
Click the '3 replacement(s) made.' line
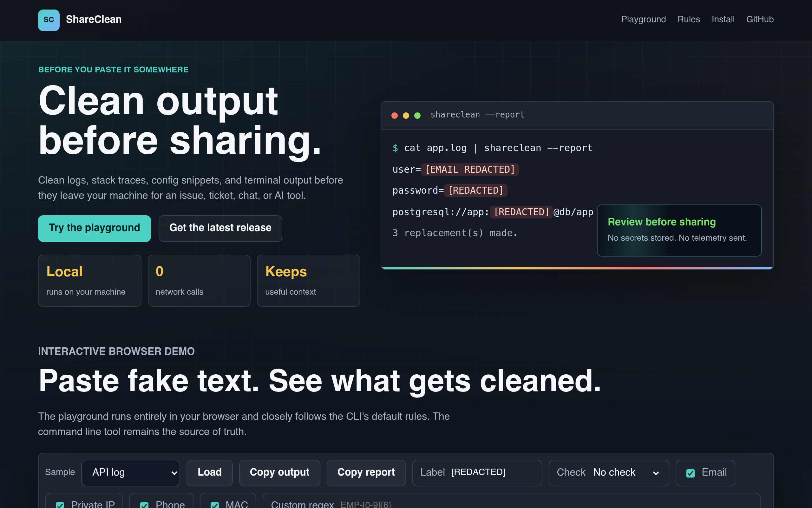pyautogui.click(x=455, y=233)
